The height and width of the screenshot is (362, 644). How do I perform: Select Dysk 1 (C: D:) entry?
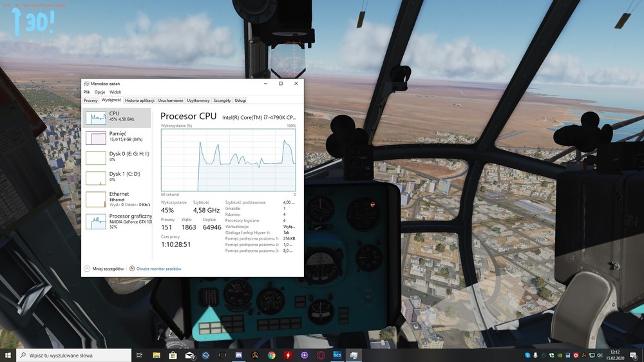117,178
